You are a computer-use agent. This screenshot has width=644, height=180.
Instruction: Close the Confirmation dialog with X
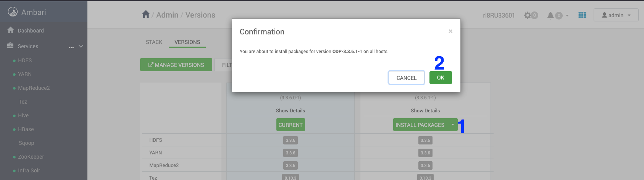coord(450,31)
